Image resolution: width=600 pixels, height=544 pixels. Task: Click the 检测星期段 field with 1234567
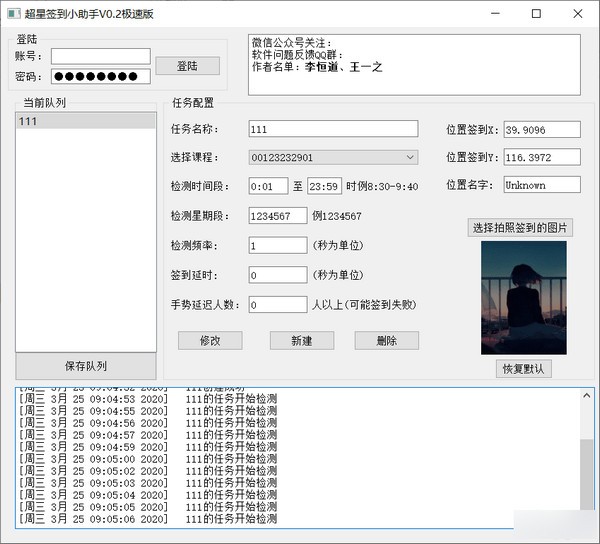point(278,216)
